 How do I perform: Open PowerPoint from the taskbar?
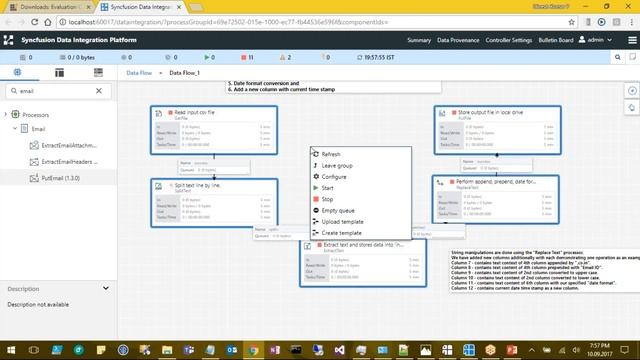(512, 350)
